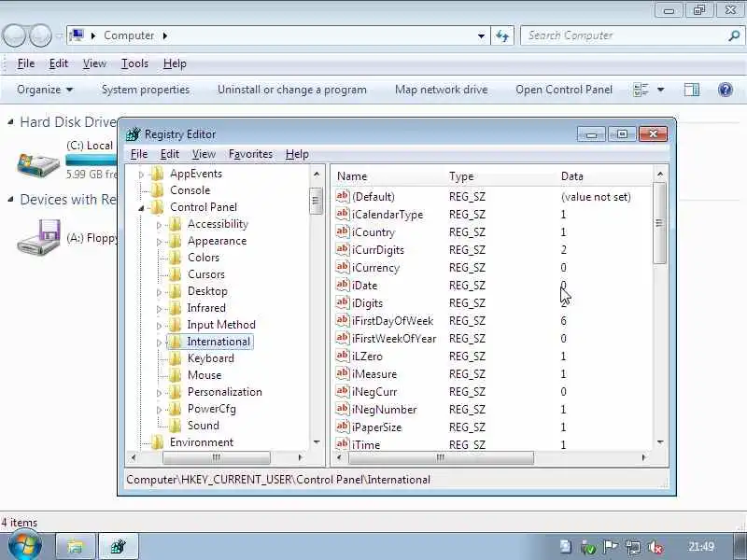Expand the Desktop key
This screenshot has width=747, height=560.
(x=159, y=292)
